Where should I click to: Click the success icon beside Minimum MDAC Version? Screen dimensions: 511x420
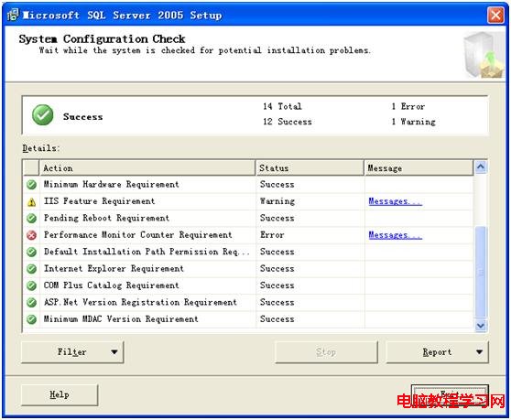31,319
